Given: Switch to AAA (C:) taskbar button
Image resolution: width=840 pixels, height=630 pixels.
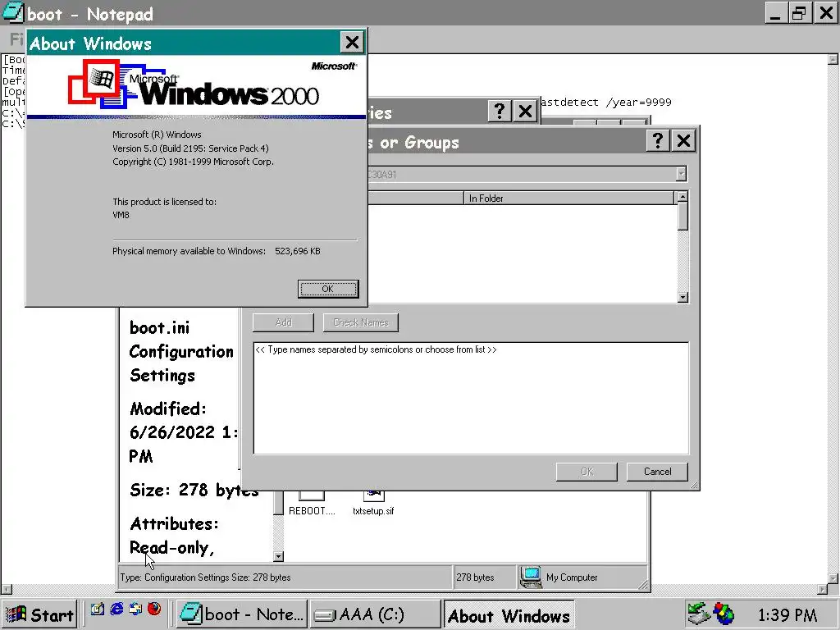Looking at the screenshot, I should pos(375,614).
